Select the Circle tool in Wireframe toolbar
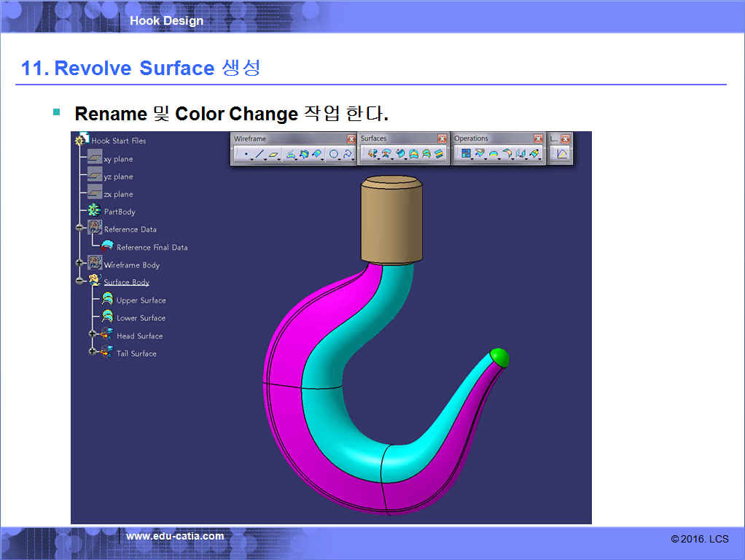 pyautogui.click(x=334, y=155)
